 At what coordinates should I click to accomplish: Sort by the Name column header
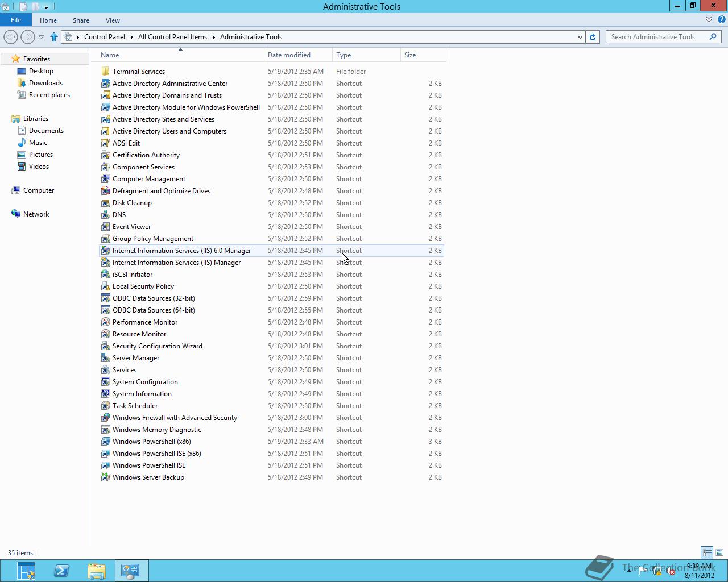pyautogui.click(x=181, y=55)
